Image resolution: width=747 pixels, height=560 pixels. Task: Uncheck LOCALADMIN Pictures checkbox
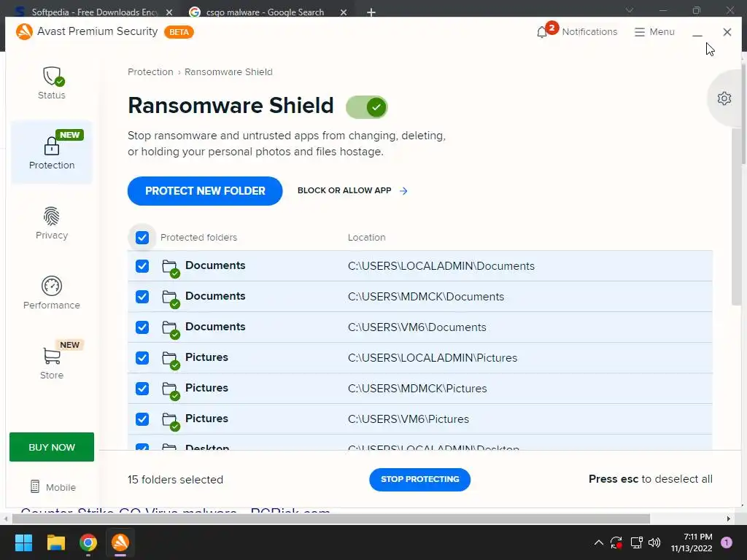pos(142,357)
